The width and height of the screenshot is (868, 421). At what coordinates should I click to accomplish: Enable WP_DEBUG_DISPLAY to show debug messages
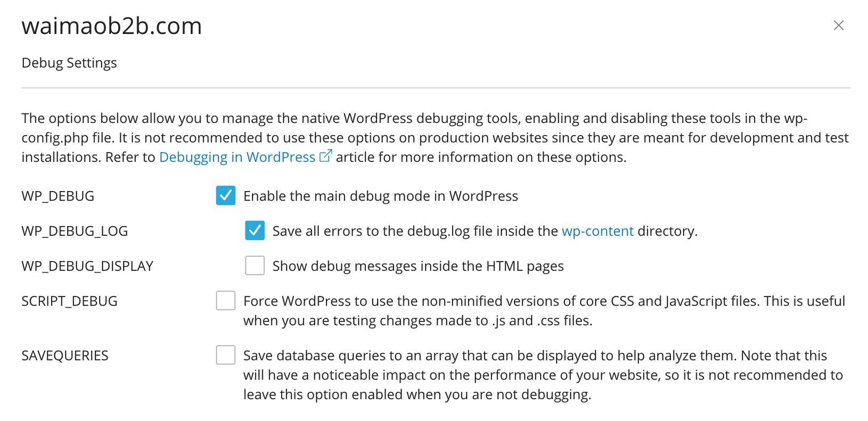click(255, 266)
